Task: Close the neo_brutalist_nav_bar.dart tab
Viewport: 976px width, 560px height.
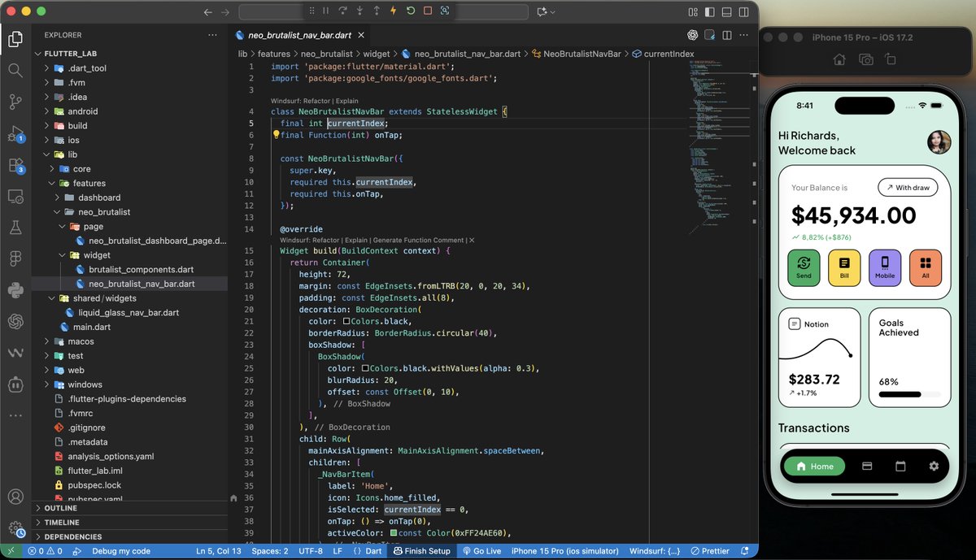Action: pyautogui.click(x=360, y=35)
